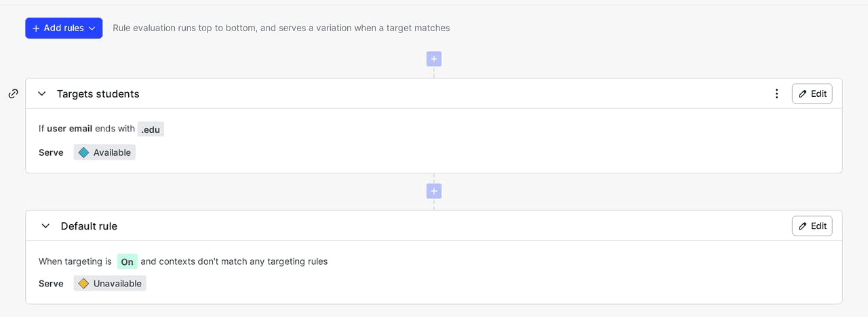The width and height of the screenshot is (868, 317).
Task: Select the Available variation label
Action: point(112,152)
